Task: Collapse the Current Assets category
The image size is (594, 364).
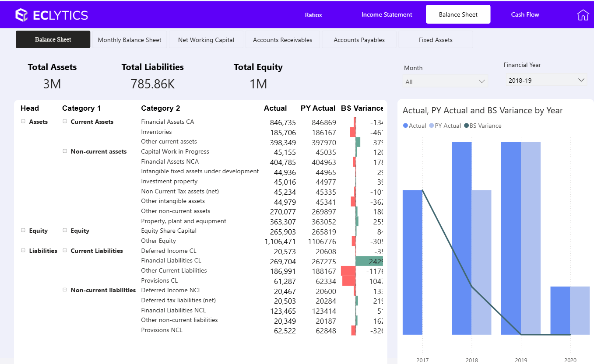Action: coord(65,122)
